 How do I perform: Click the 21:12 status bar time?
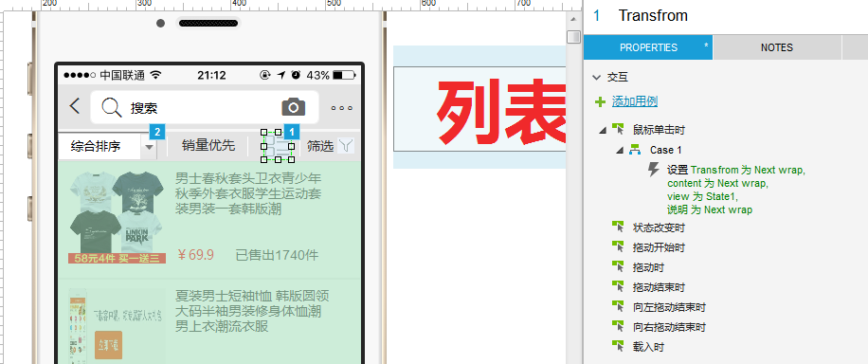pyautogui.click(x=211, y=75)
